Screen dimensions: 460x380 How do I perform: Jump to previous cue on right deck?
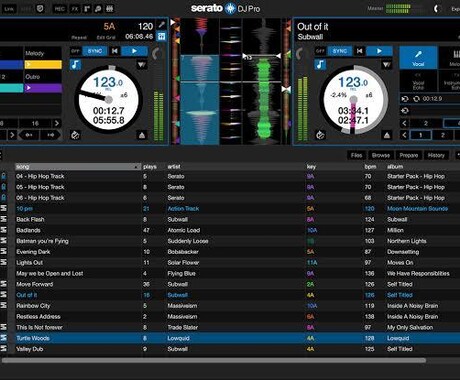point(359,51)
